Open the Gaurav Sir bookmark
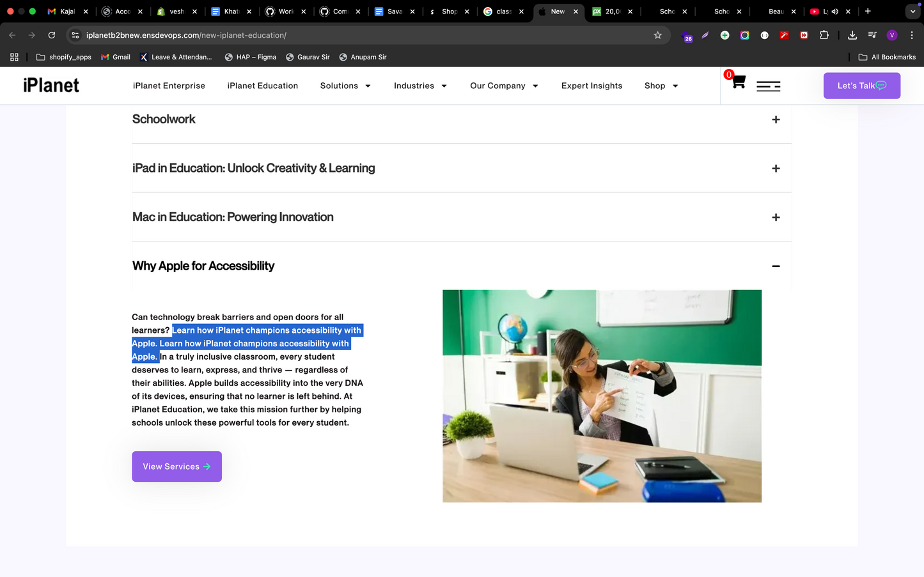Viewport: 924px width, 577px height. (308, 57)
